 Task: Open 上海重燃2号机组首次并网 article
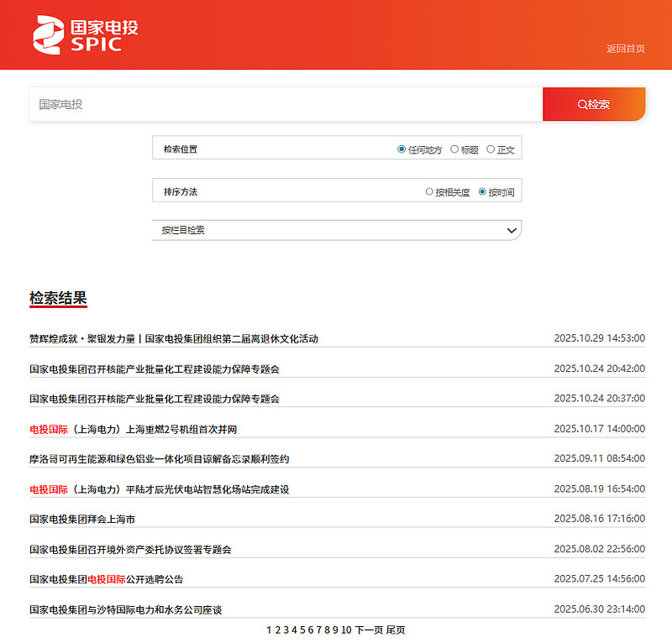133,429
